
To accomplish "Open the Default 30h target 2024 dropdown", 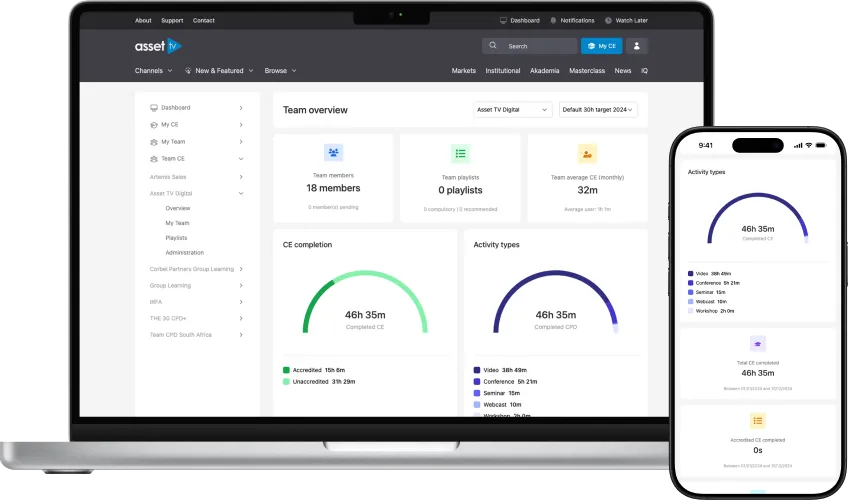I will tap(598, 110).
